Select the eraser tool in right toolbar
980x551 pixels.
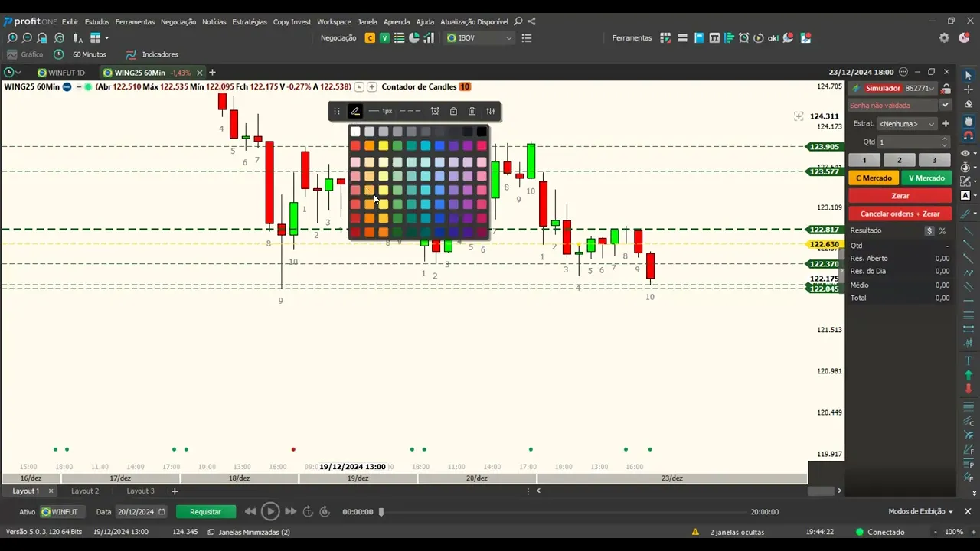[968, 104]
